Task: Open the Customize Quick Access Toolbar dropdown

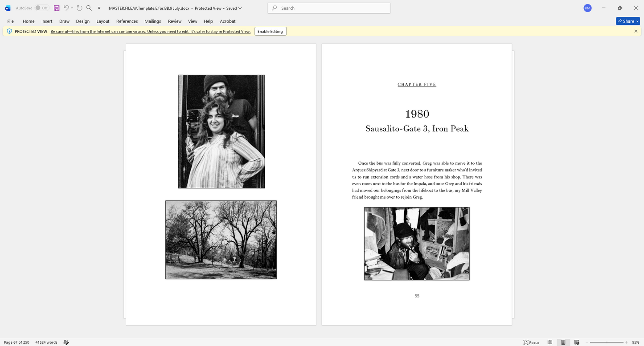Action: [x=99, y=8]
